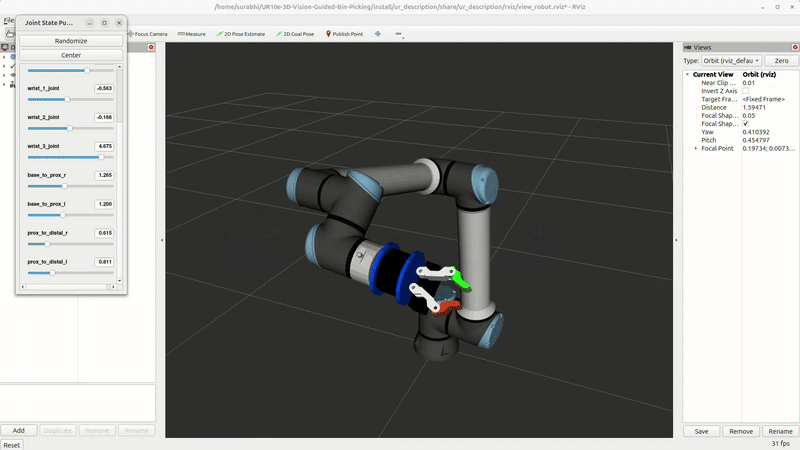
Task: Select the Publish Point tool
Action: 344,34
